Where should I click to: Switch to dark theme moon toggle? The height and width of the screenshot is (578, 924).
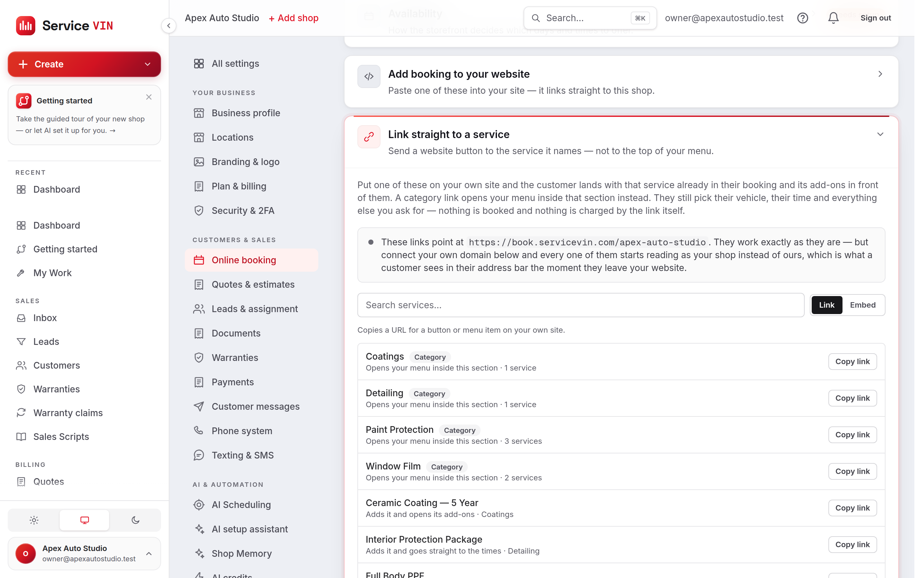(135, 520)
